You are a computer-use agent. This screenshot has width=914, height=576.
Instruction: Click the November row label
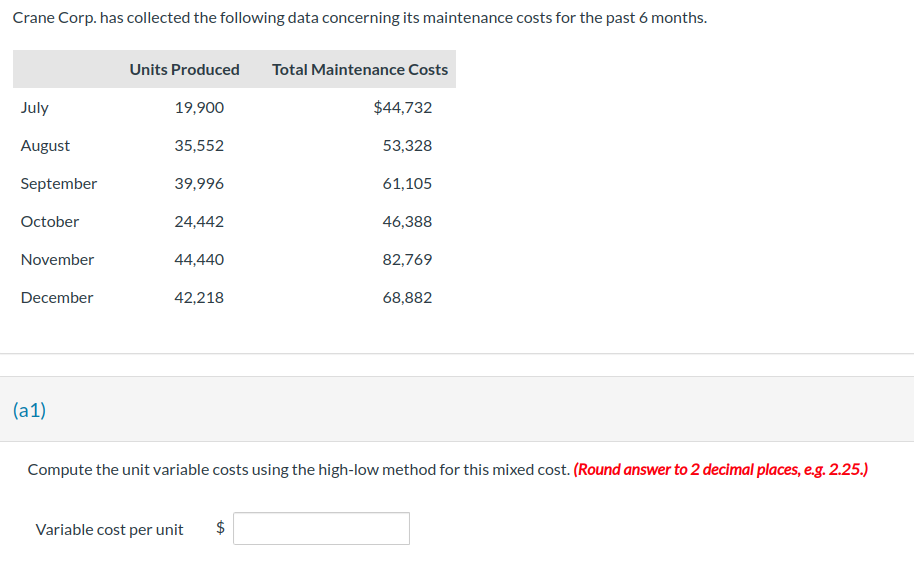coord(57,259)
